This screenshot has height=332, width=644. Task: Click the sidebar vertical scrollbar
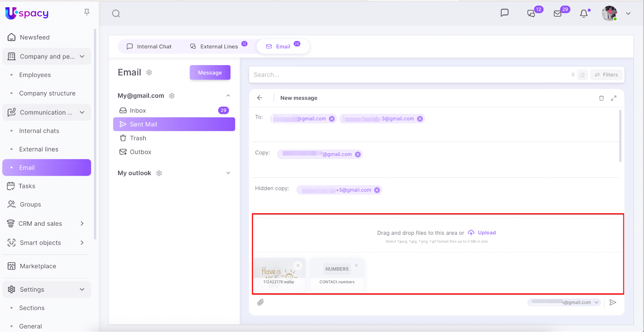point(95,134)
